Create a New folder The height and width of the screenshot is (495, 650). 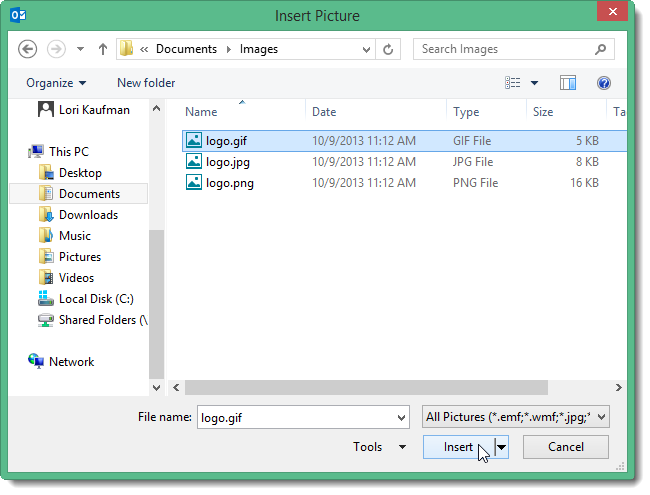(x=146, y=83)
